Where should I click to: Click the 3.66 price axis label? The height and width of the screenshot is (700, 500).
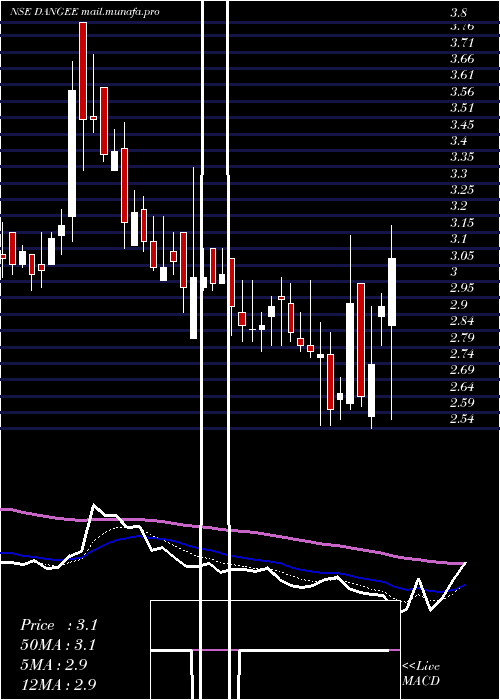click(462, 59)
